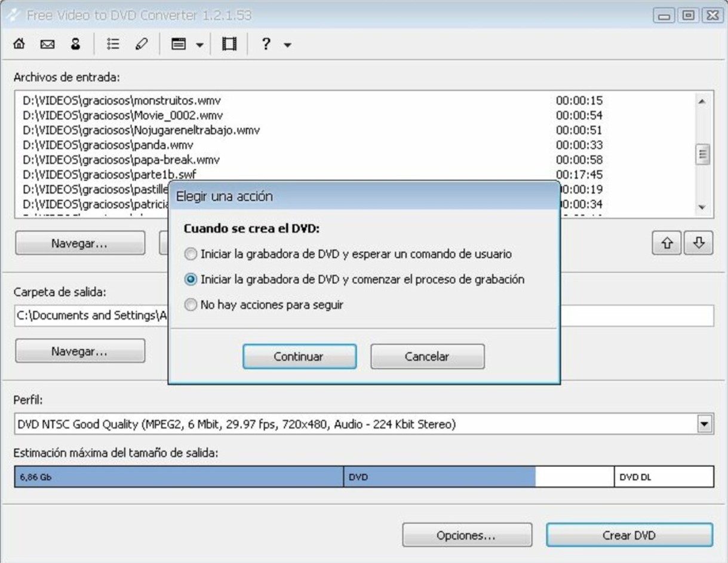The height and width of the screenshot is (563, 728).
Task: Click Continuar in the action dialog
Action: click(299, 356)
